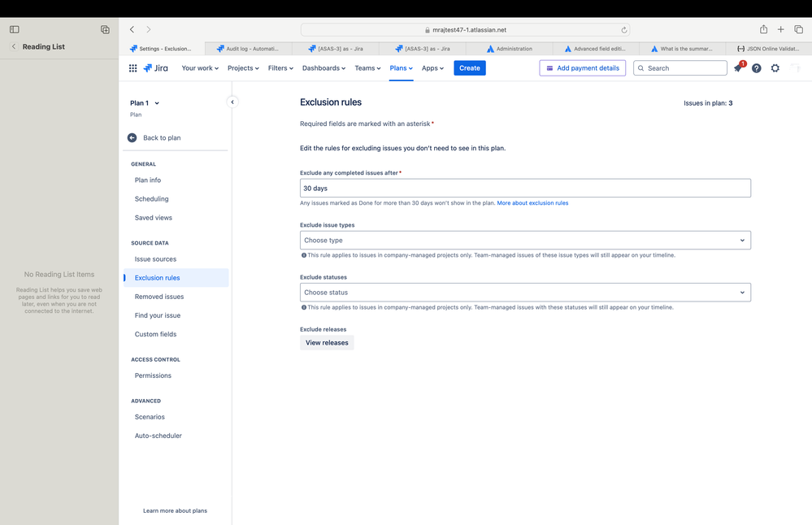Open Jira settings via the gear icon
Screen dimensions: 812x525
(x=775, y=68)
